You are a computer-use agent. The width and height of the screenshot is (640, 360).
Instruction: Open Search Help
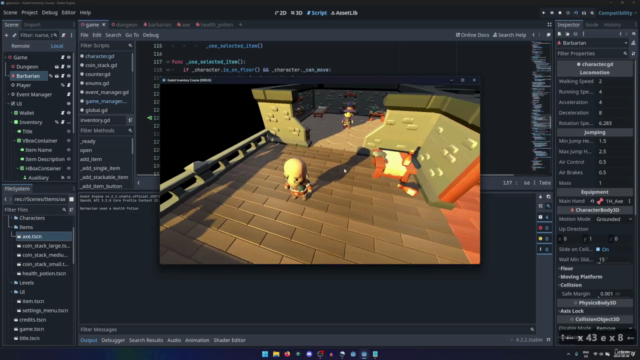click(x=509, y=35)
